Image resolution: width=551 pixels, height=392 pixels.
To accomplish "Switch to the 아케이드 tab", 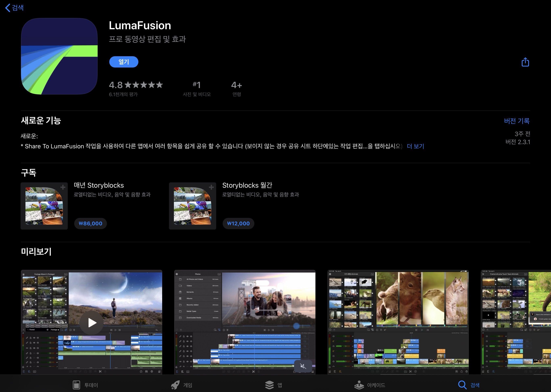I will 370,385.
